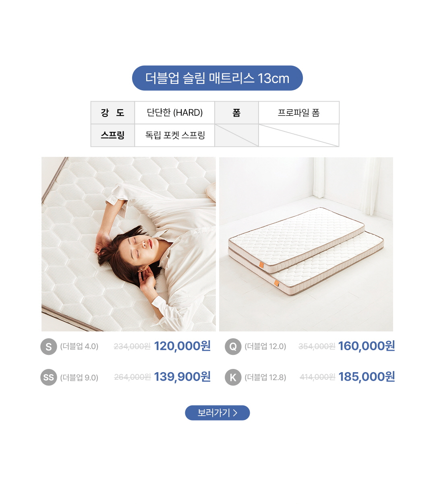
Task: Select the gray Q size badge
Action: [x=233, y=347]
